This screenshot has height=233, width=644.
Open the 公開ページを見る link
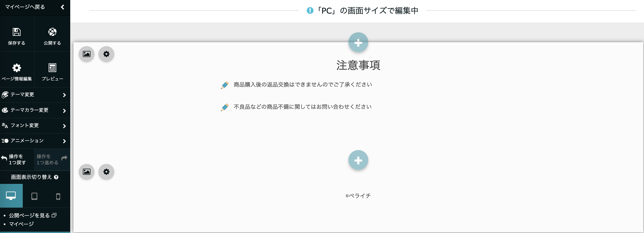coord(29,215)
